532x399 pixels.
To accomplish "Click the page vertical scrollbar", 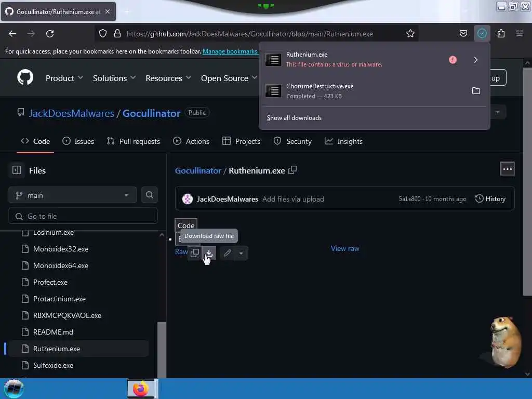I will [527, 181].
